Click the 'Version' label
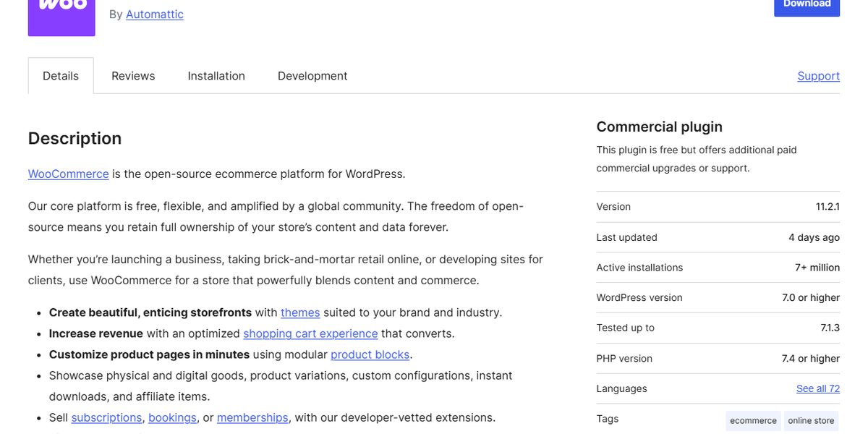 (x=613, y=206)
